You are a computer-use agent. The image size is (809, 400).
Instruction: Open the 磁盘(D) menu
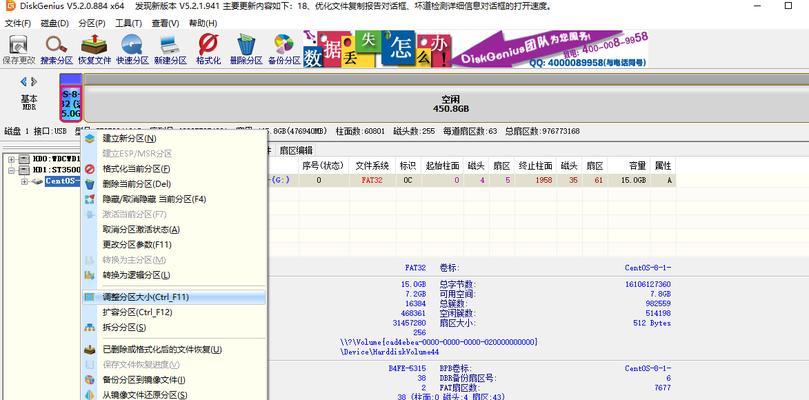pos(55,24)
